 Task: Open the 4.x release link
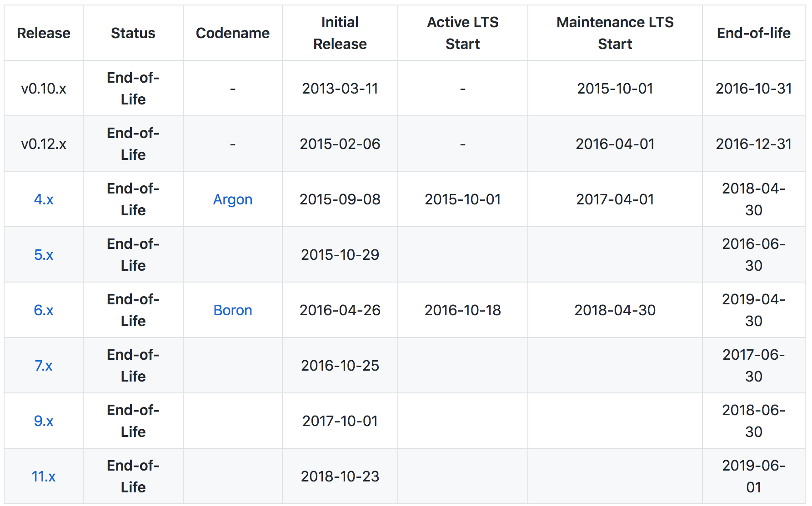44,199
